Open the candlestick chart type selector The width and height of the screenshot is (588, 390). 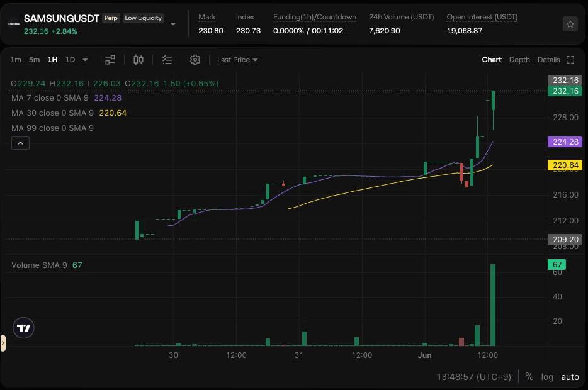coord(139,60)
